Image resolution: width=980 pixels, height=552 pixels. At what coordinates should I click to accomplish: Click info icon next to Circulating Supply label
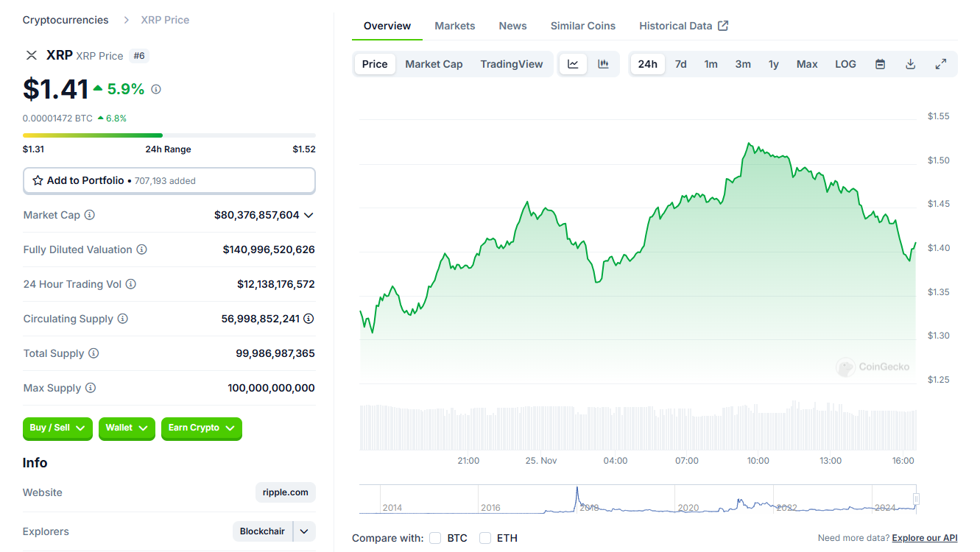(x=123, y=319)
